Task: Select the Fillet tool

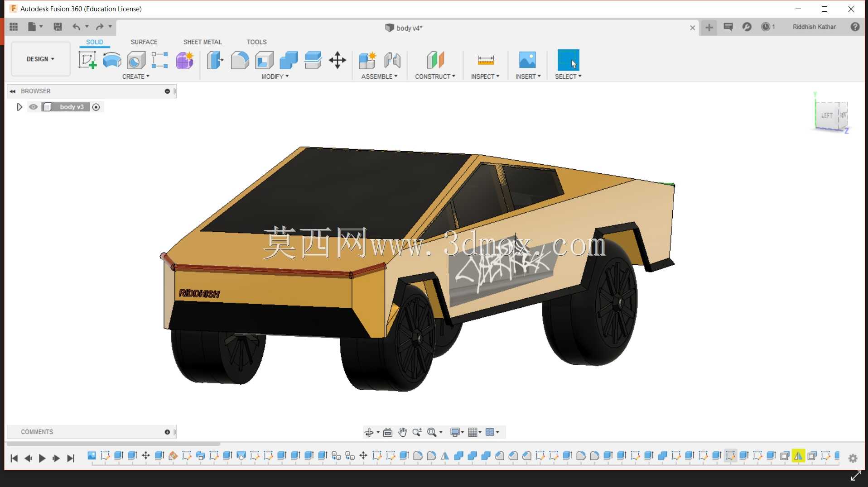Action: [x=240, y=60]
